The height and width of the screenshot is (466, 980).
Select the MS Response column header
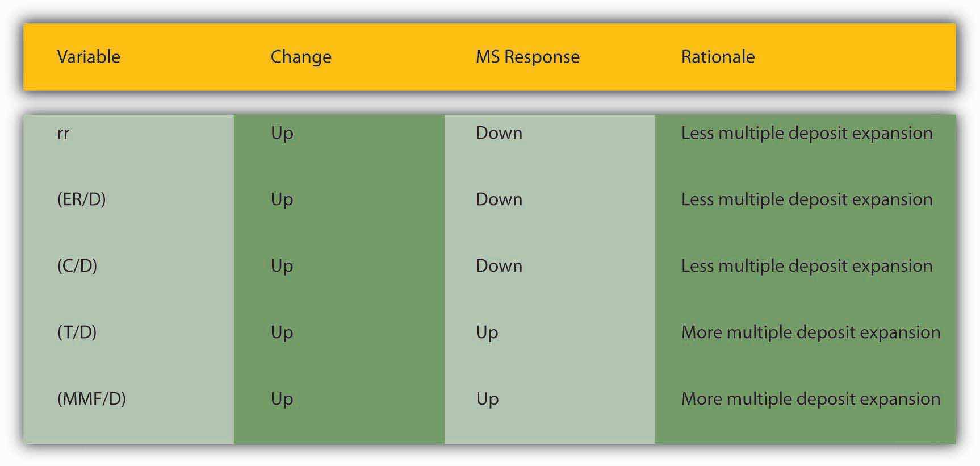[x=527, y=57]
